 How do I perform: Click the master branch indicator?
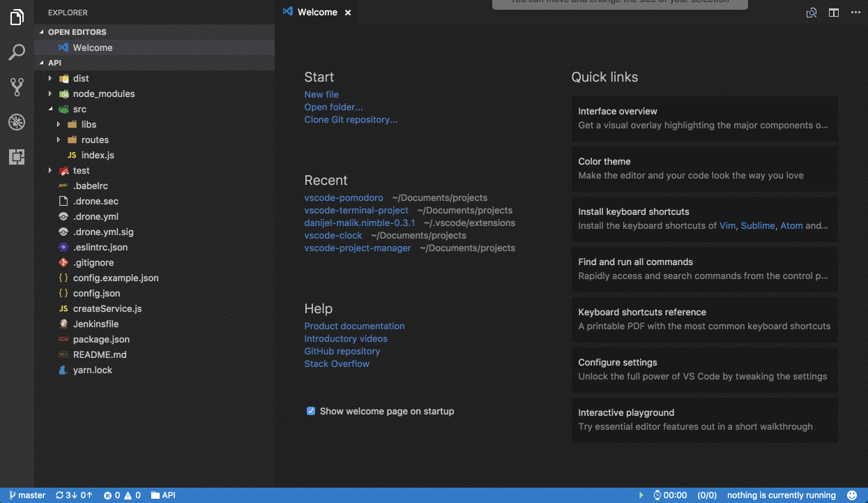coord(27,495)
